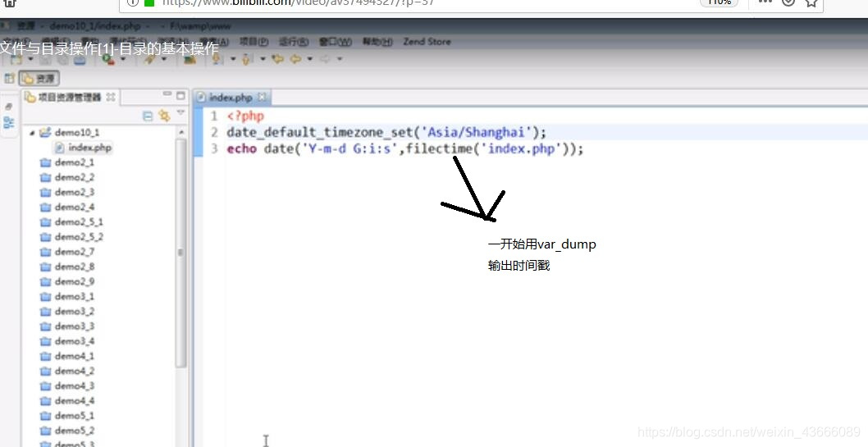Maximize the project explorer panel
The width and height of the screenshot is (868, 447).
point(180,95)
